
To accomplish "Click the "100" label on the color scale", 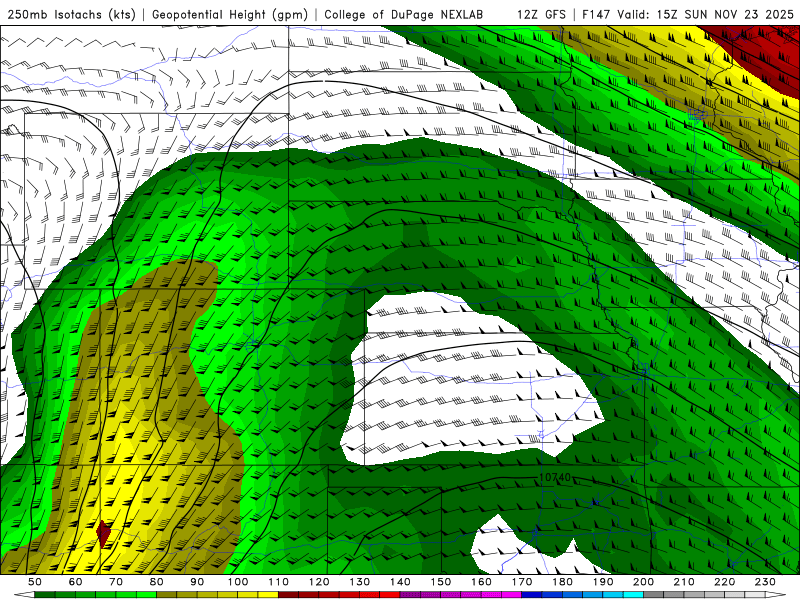I will (238, 582).
